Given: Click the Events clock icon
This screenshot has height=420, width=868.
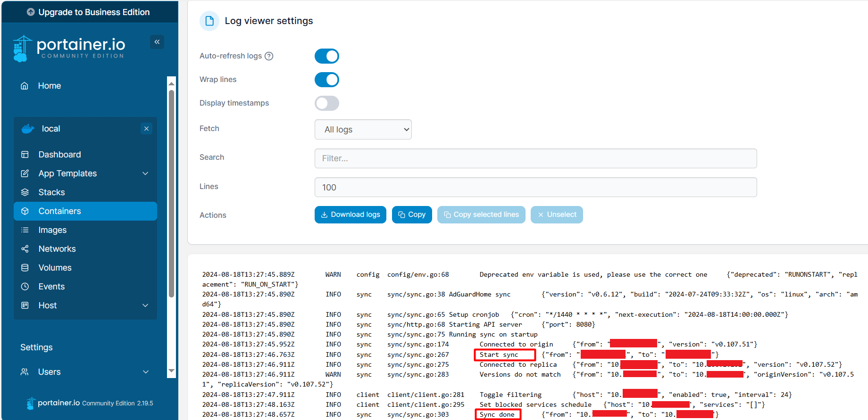Looking at the screenshot, I should coord(25,287).
